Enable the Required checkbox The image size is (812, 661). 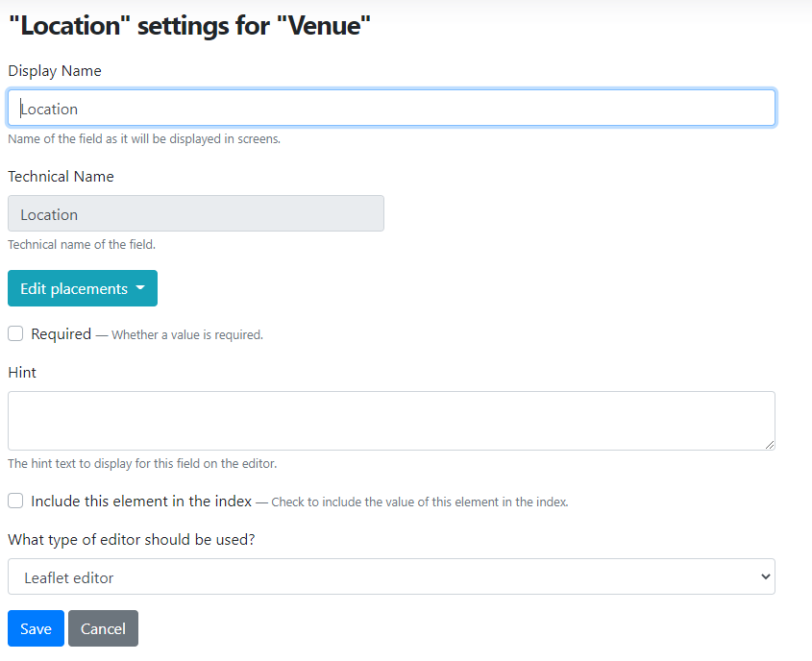click(x=15, y=334)
